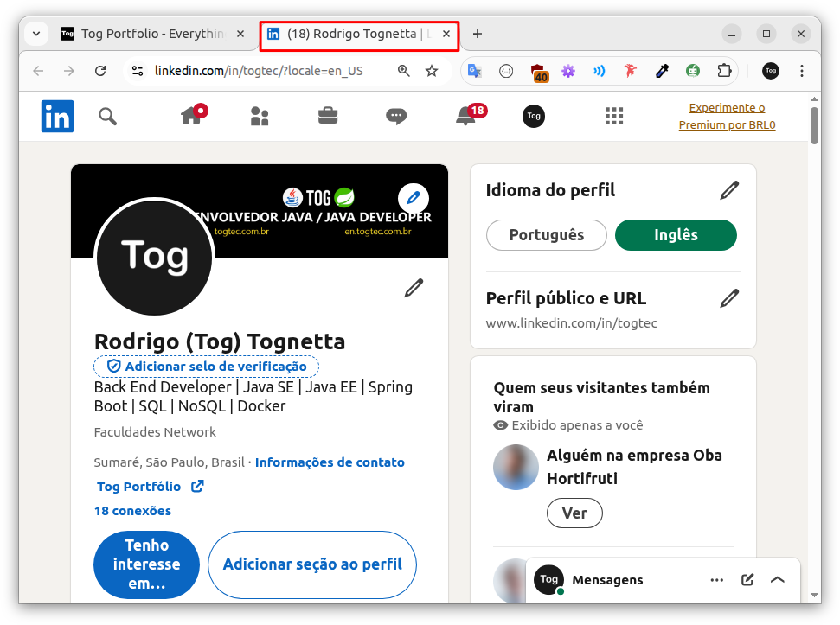Open the page zoom magnifier in address bar
The image size is (840, 625).
coord(403,71)
